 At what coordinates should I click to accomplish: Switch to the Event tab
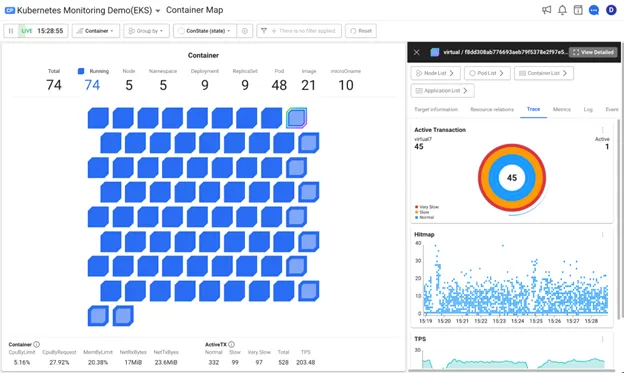click(x=612, y=109)
